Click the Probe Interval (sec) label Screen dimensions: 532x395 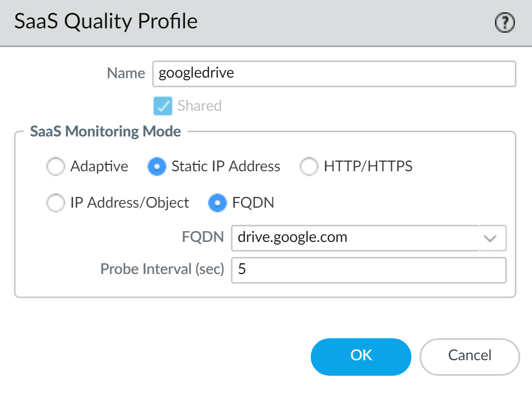pyautogui.click(x=162, y=269)
